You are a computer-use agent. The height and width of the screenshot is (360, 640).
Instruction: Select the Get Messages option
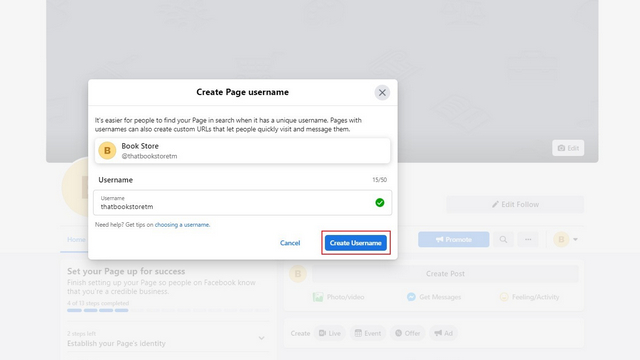click(x=434, y=297)
